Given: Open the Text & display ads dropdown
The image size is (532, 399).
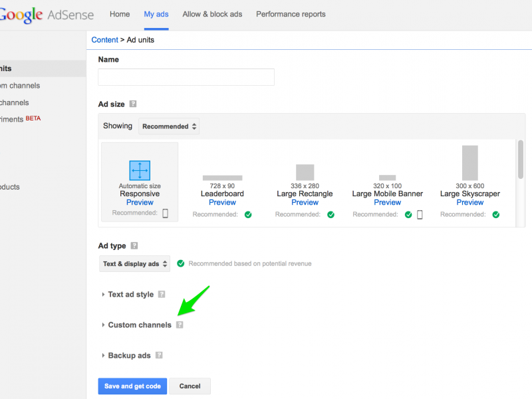Looking at the screenshot, I should 134,264.
